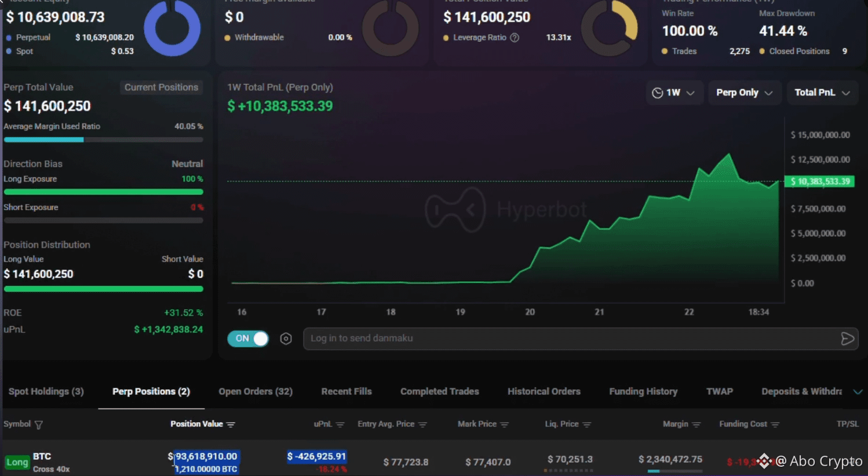Click the BTC row margin usage bar
Screen dimensions: 868x476
[675, 471]
